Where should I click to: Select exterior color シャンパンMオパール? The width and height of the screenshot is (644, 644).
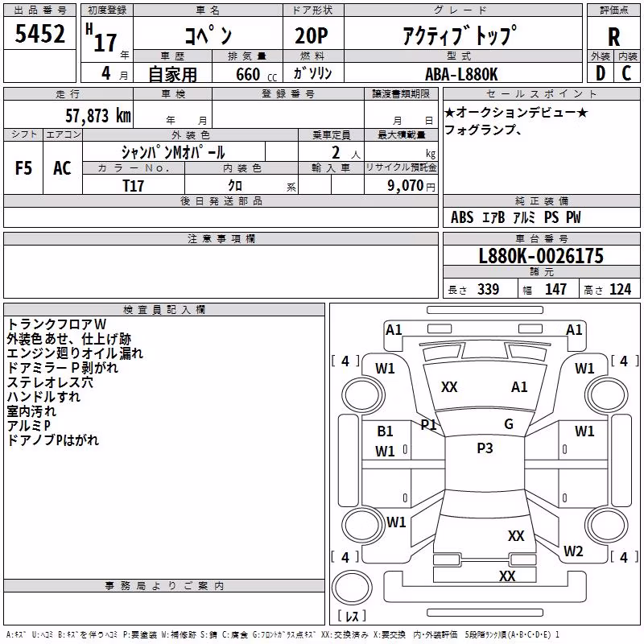[173, 152]
